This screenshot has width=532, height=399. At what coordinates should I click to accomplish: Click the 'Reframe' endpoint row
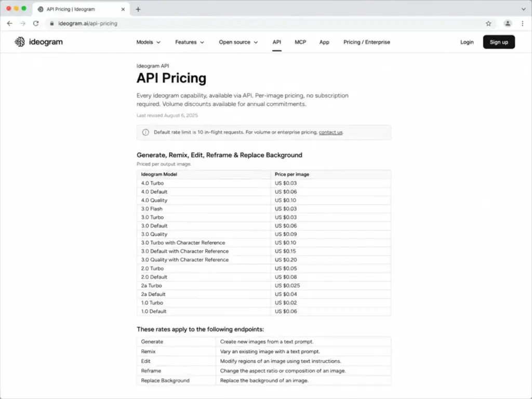[263, 371]
